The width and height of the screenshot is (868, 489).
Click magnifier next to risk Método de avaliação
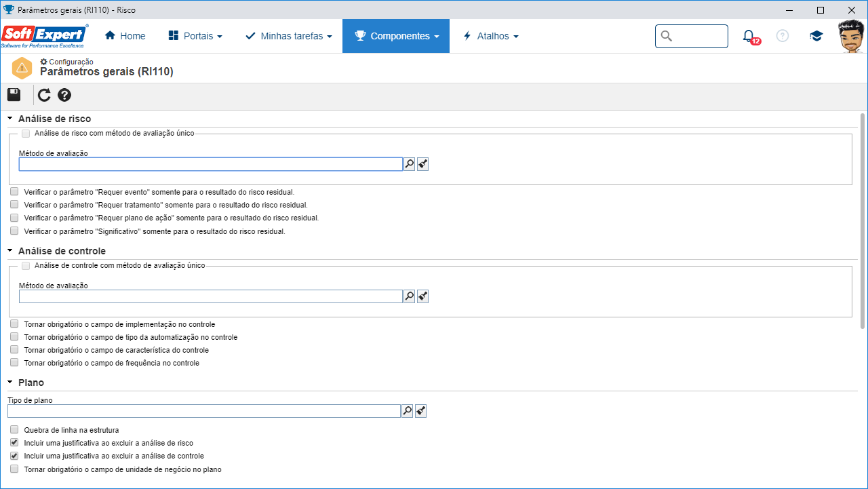click(x=410, y=164)
